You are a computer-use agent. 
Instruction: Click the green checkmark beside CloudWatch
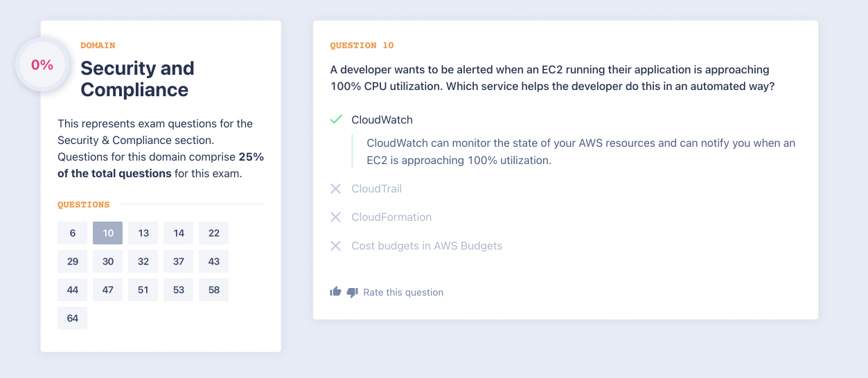[x=336, y=120]
